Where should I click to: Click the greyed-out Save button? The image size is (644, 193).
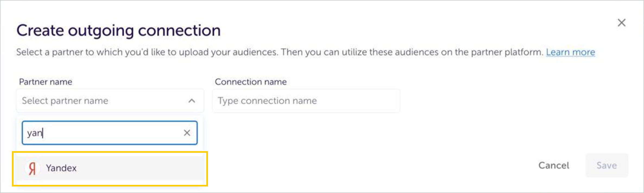(x=607, y=165)
